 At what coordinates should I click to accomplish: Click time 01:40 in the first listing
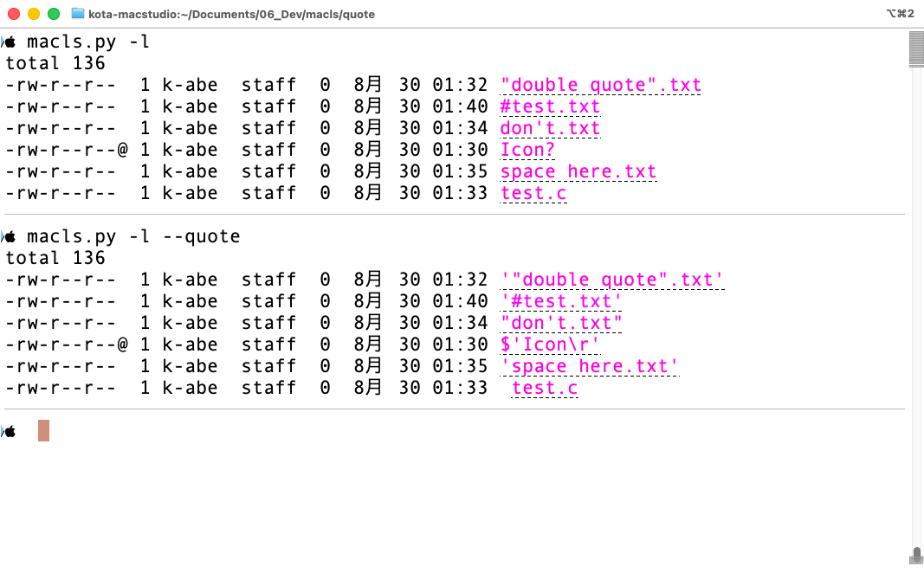tap(460, 107)
